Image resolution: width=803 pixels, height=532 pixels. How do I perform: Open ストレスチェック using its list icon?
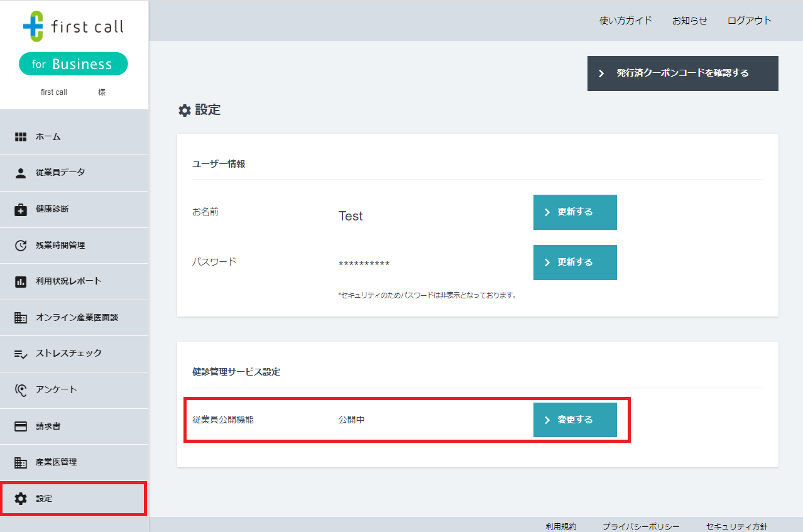[21, 353]
